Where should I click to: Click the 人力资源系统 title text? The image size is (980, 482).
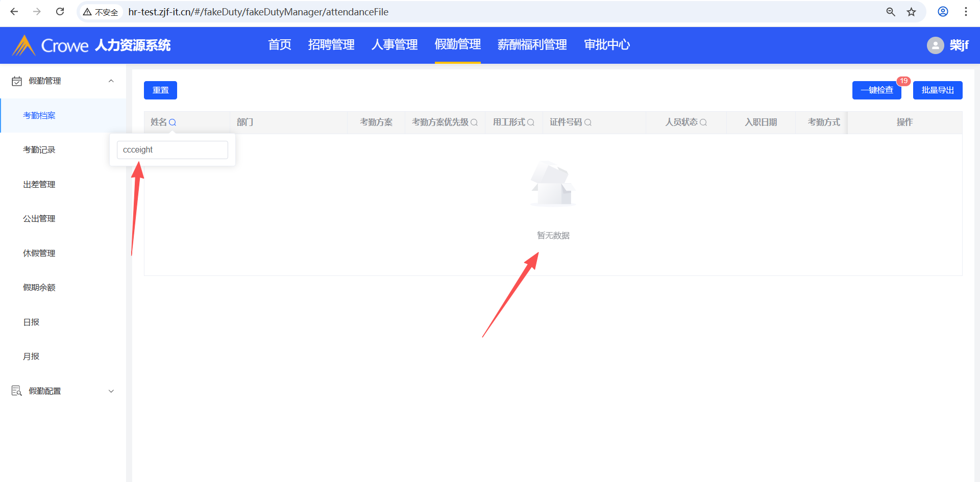click(133, 45)
